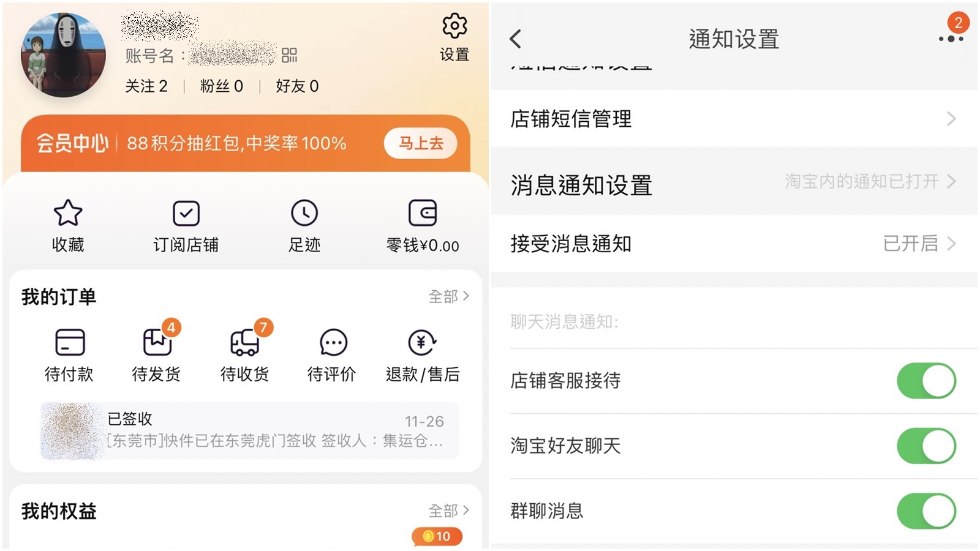The width and height of the screenshot is (980, 551).
Task: Open 接受消息通知 row chevron
Action: pyautogui.click(x=951, y=244)
